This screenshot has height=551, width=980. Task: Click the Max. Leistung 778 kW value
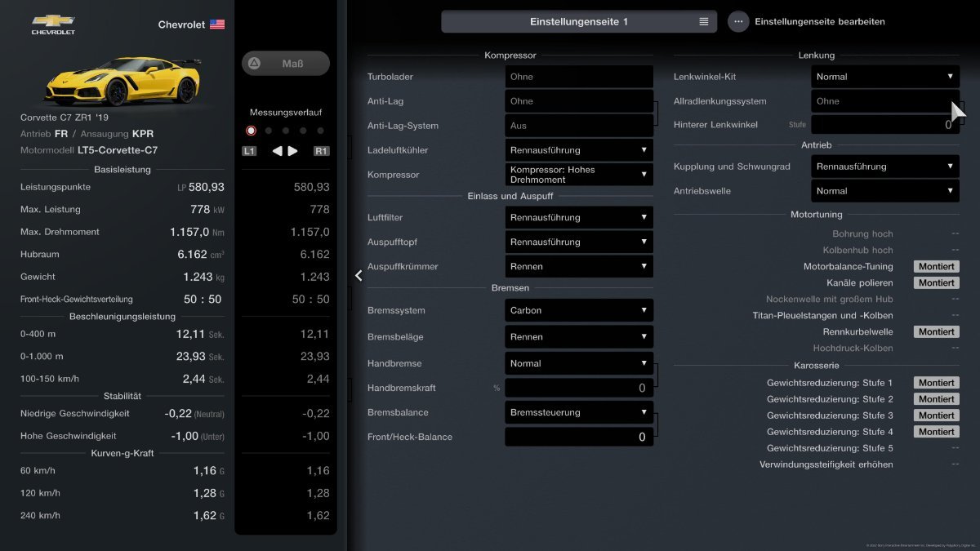[x=207, y=210]
